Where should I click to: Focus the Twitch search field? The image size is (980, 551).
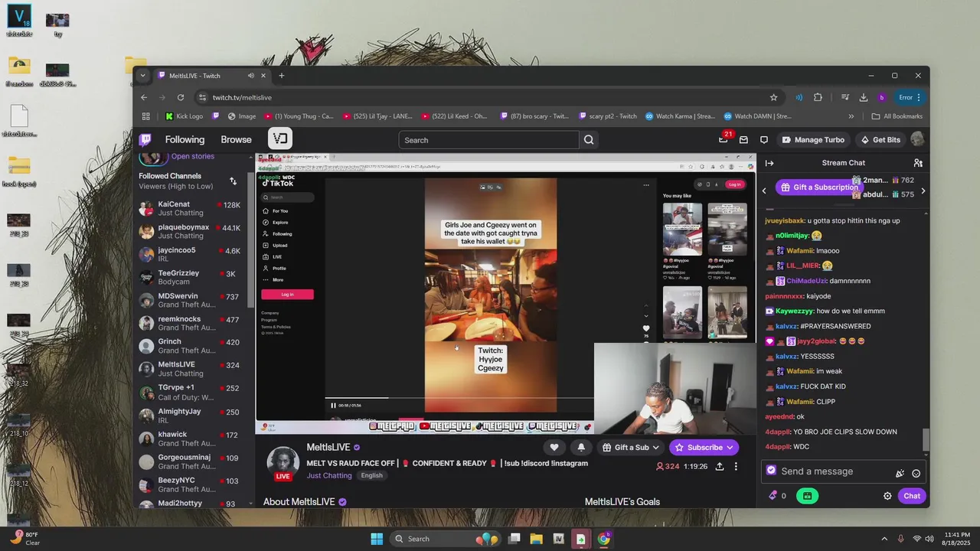pyautogui.click(x=488, y=140)
